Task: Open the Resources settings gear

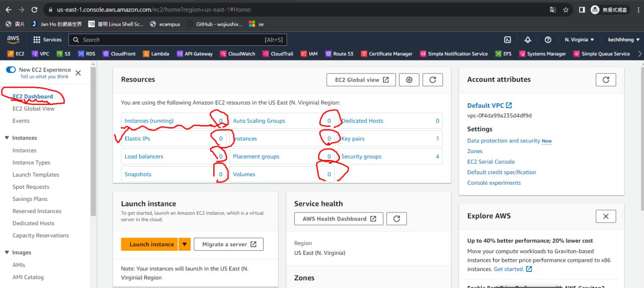Action: tap(409, 80)
